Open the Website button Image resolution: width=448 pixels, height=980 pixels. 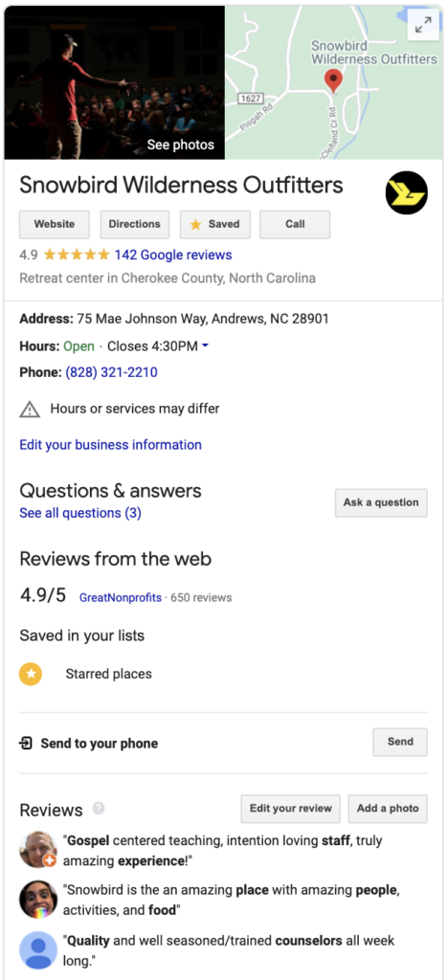pyautogui.click(x=55, y=224)
